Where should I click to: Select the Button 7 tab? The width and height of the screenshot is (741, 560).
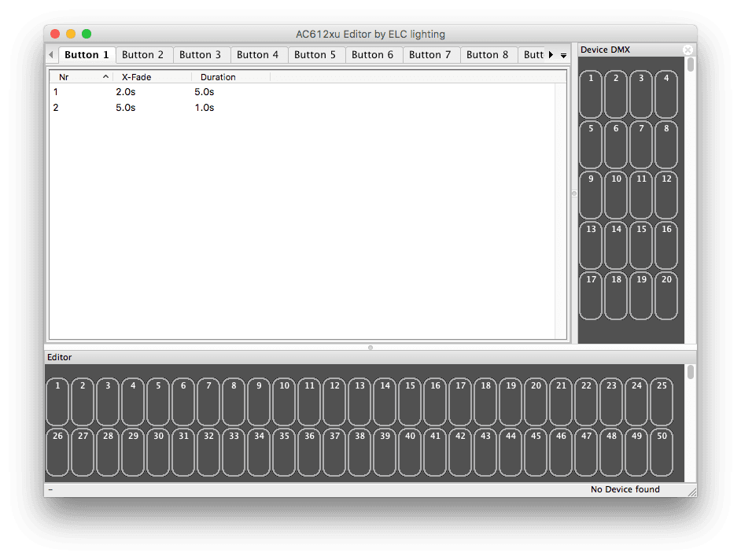click(x=430, y=55)
